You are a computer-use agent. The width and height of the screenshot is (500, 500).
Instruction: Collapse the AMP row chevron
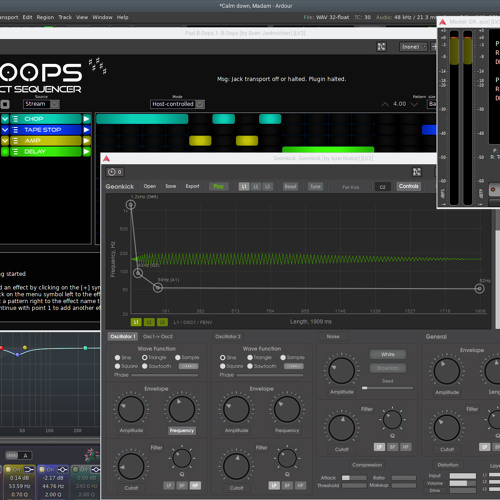5,141
